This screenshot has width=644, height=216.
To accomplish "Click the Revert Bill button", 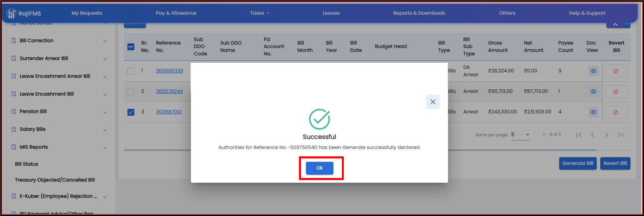I will coord(615,163).
